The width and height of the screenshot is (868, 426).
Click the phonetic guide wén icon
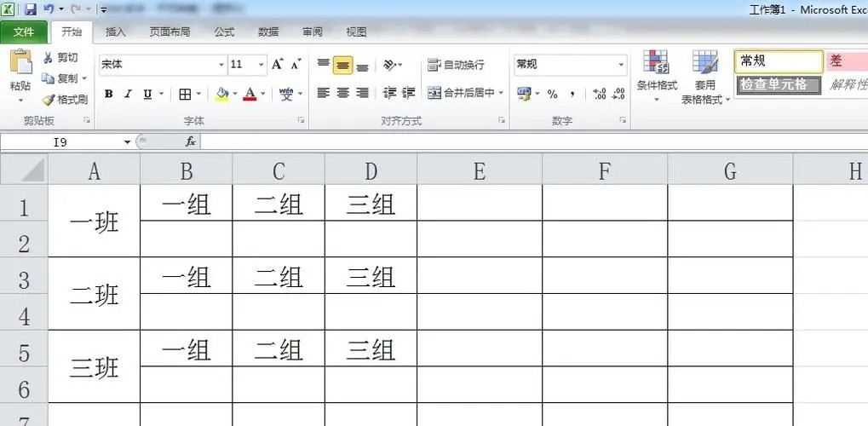tap(286, 95)
